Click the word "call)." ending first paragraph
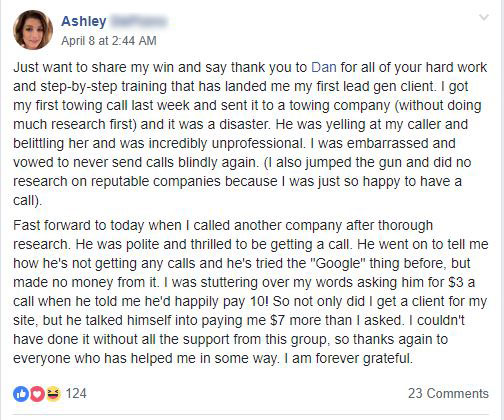 click(x=28, y=200)
